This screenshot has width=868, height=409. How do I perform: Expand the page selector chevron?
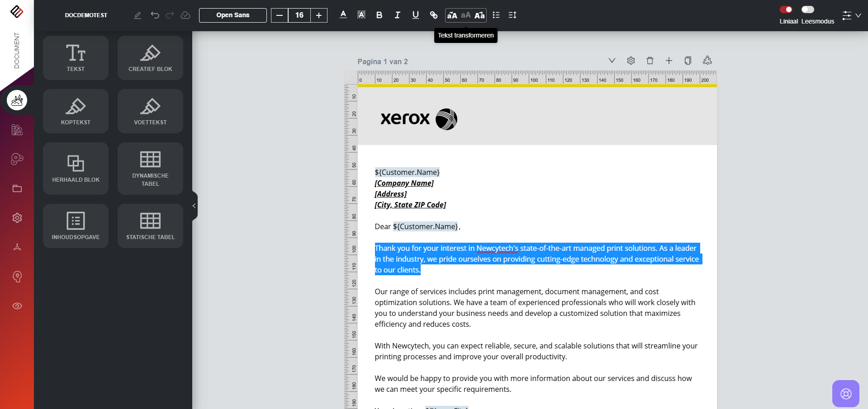[x=612, y=61]
